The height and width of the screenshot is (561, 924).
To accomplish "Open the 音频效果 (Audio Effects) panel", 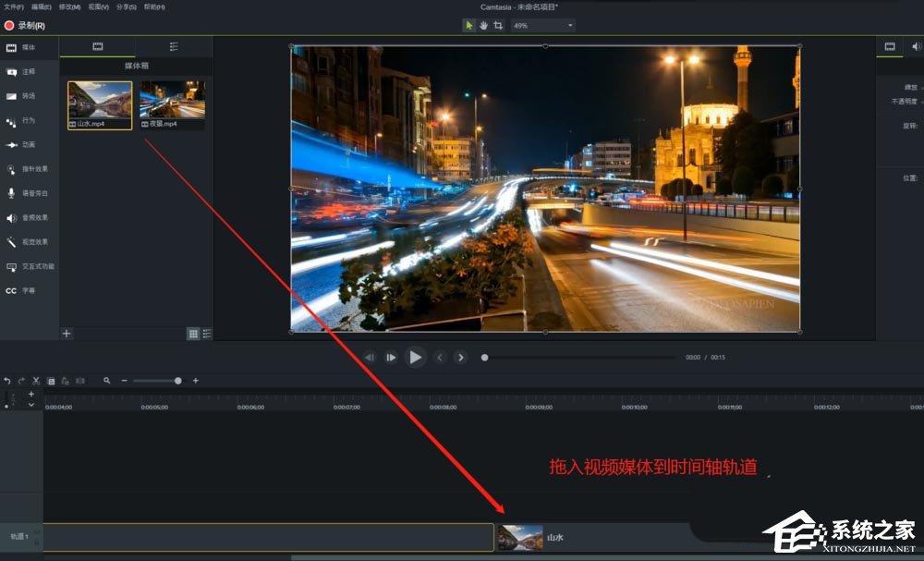I will [28, 217].
